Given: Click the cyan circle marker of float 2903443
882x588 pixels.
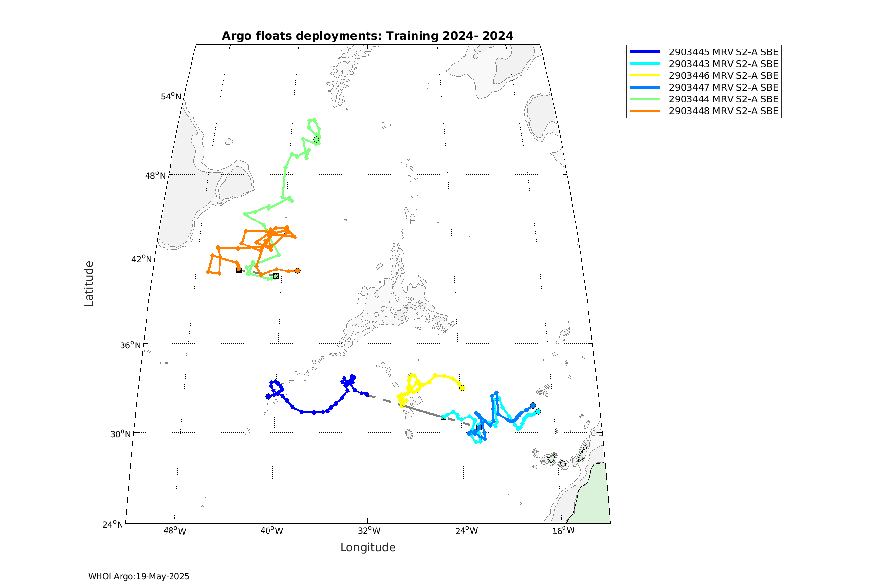Looking at the screenshot, I should click(538, 412).
